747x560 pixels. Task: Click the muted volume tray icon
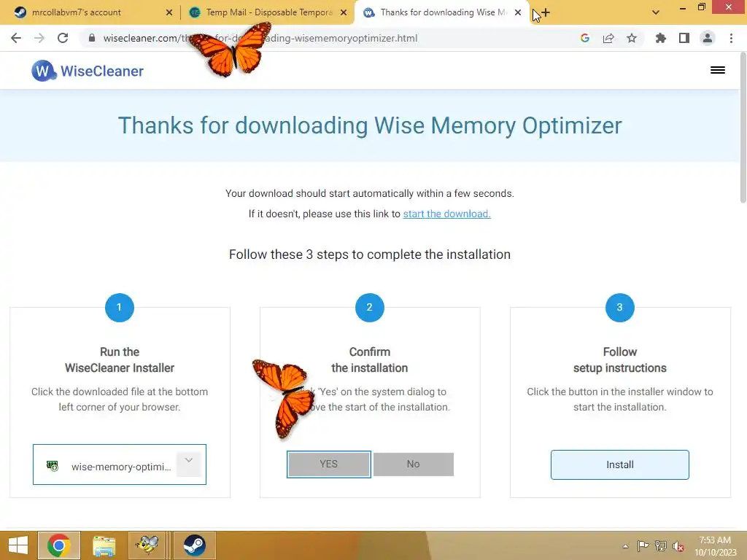[x=678, y=546]
